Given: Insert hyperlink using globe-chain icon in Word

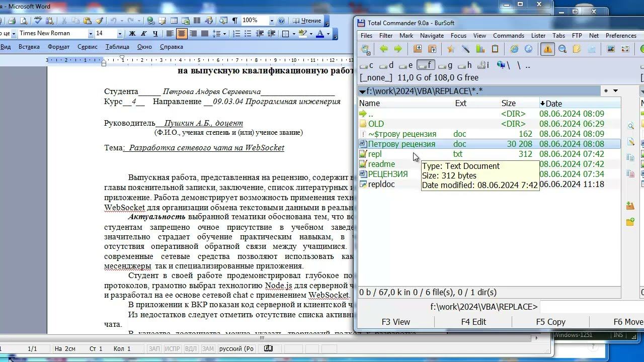Looking at the screenshot, I should point(150,21).
